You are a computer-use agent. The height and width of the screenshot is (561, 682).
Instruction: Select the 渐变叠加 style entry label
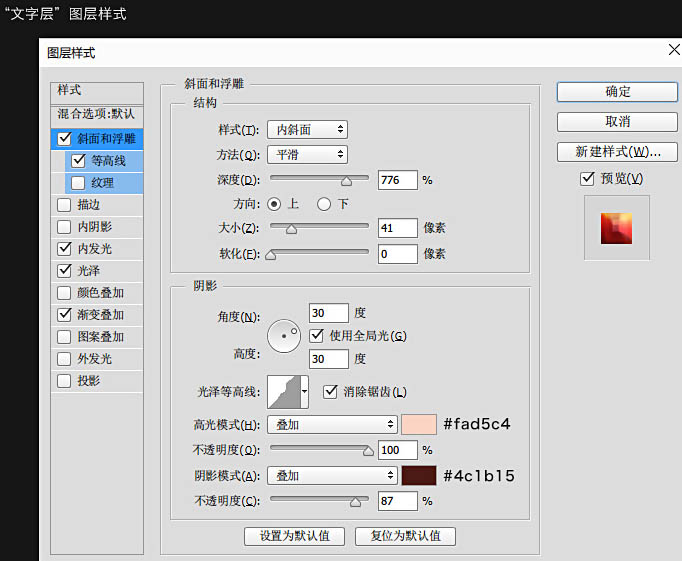pyautogui.click(x=100, y=314)
